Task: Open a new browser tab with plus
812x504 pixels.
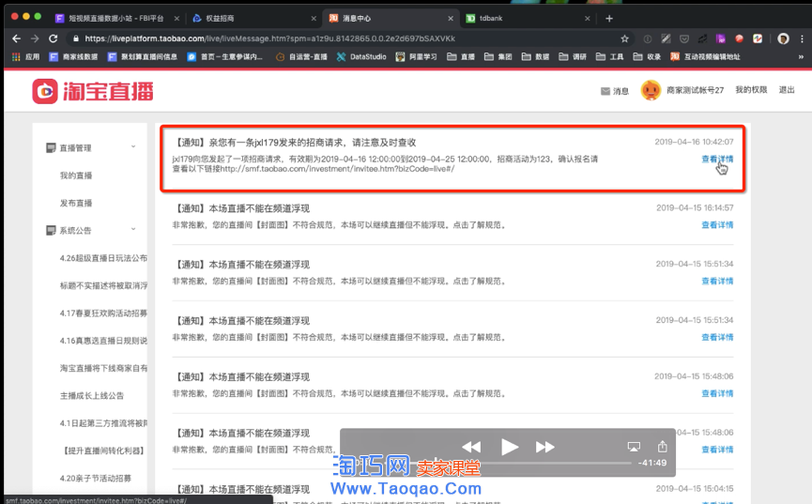Action: pyautogui.click(x=609, y=19)
